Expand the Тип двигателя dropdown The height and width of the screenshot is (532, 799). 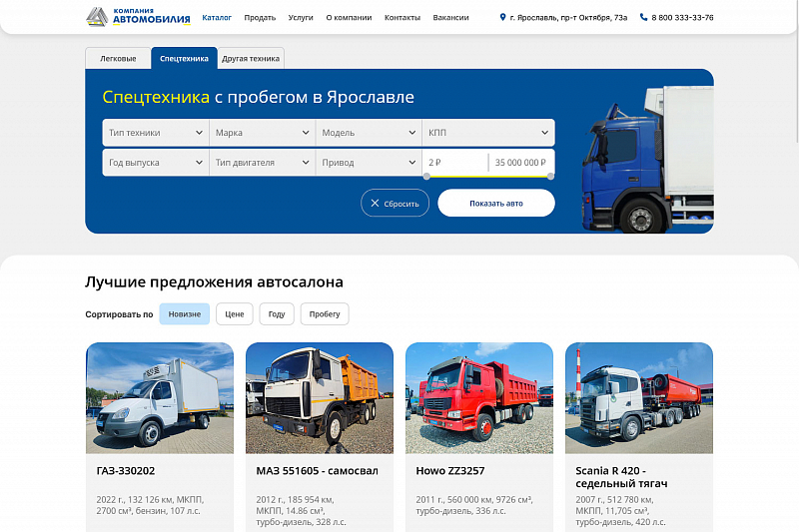[262, 163]
